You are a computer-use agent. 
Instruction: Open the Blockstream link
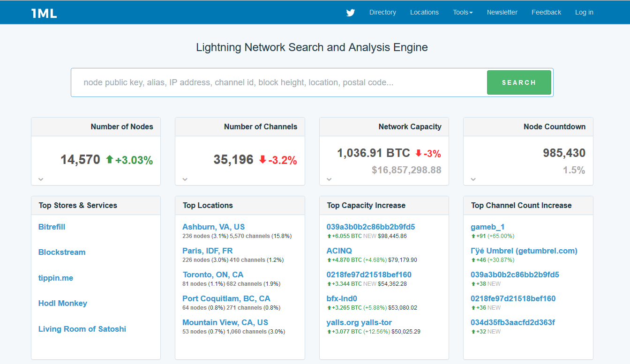pyautogui.click(x=62, y=252)
